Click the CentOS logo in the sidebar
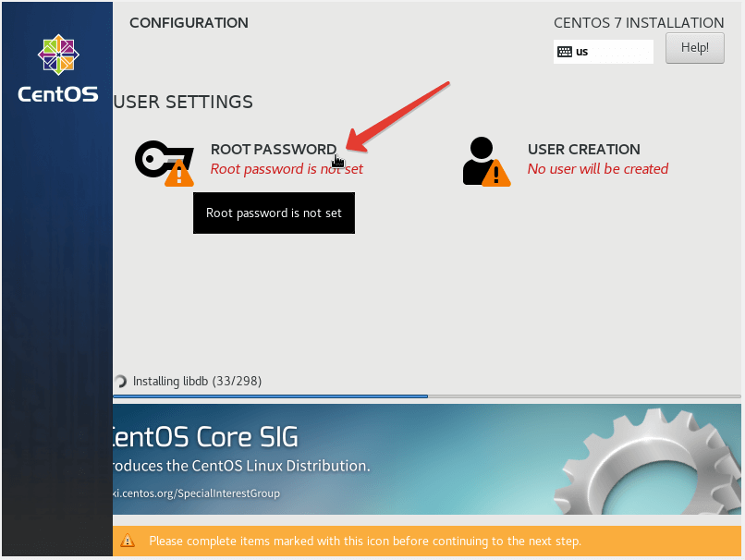Viewport: 745px width, 560px height. [57, 68]
